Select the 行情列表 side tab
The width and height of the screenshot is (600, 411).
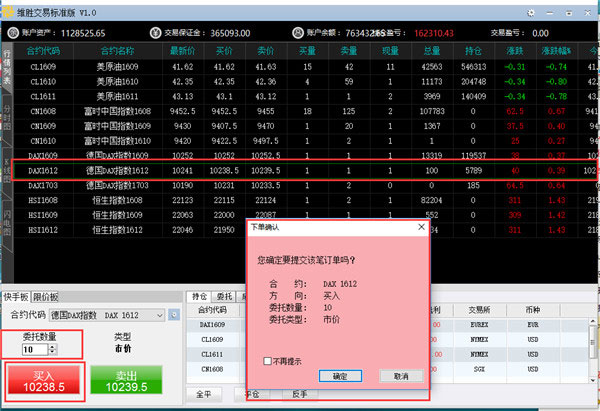(x=7, y=67)
